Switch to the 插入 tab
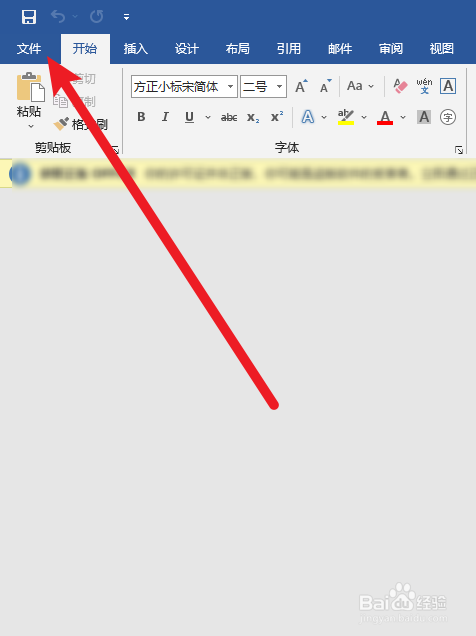 (x=136, y=49)
